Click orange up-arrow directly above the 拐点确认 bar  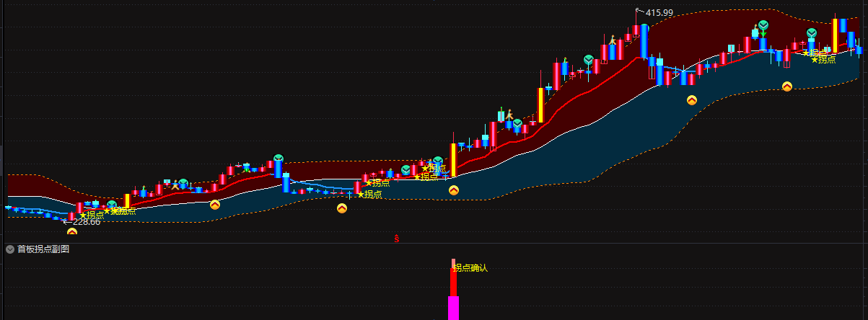454,190
